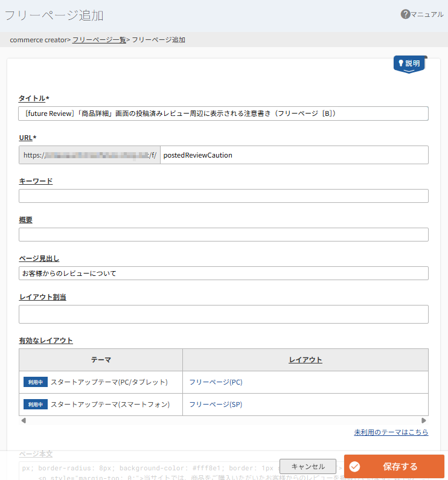Focus the キーワード text field
Viewport: 448px width, 480px height.
click(223, 196)
